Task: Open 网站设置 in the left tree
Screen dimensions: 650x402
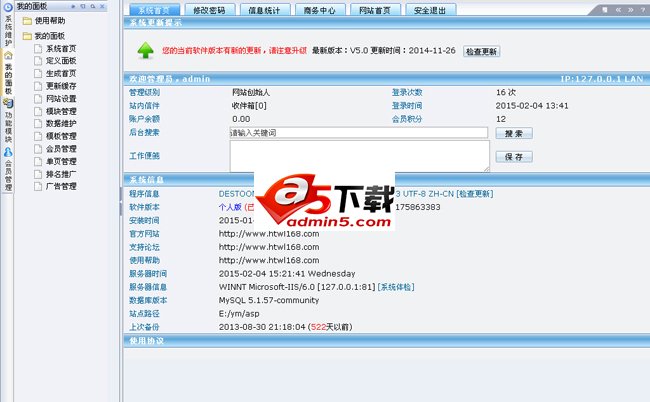Action: coord(61,99)
